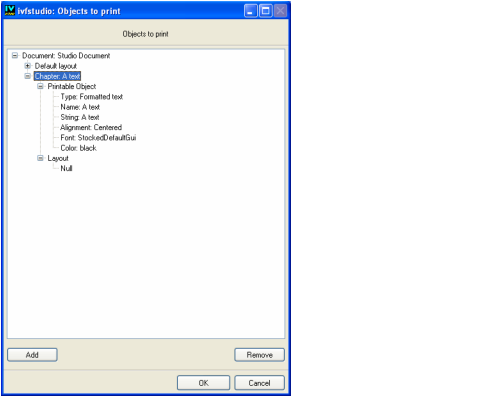Collapse the Document: Studio Document node
The height and width of the screenshot is (396, 492).
coord(15,55)
